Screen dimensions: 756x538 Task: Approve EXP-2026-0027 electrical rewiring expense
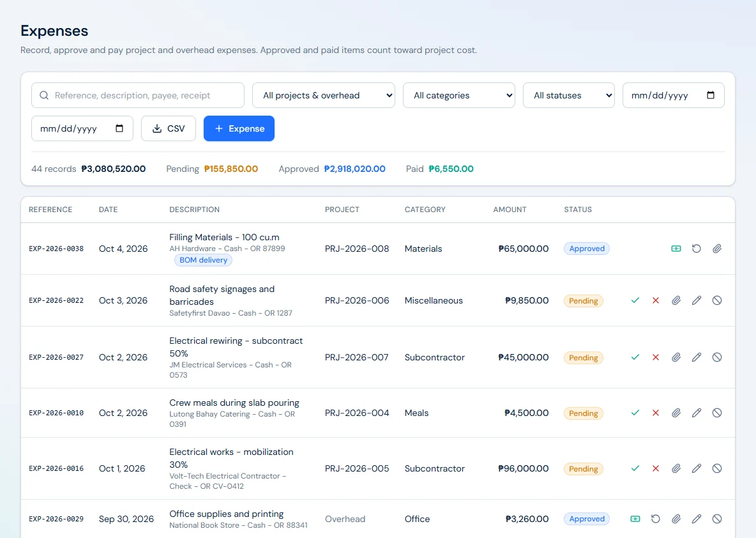pos(635,357)
